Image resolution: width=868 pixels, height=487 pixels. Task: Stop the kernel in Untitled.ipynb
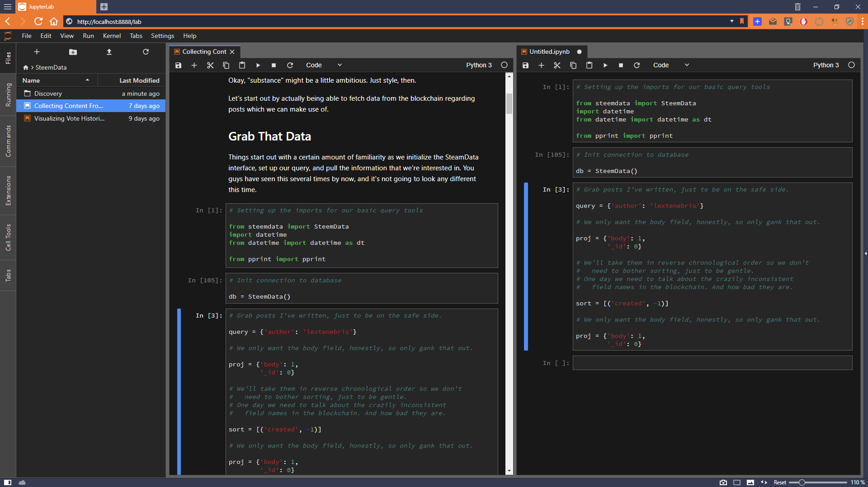click(621, 65)
